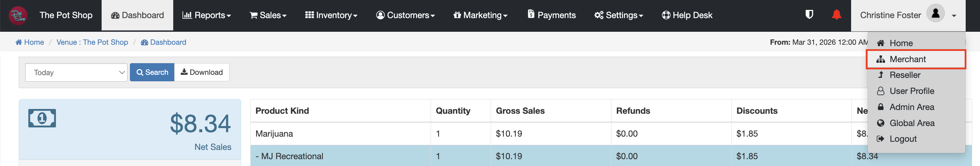Open the Payments page
Viewport: 980px width, 166px height.
[552, 15]
